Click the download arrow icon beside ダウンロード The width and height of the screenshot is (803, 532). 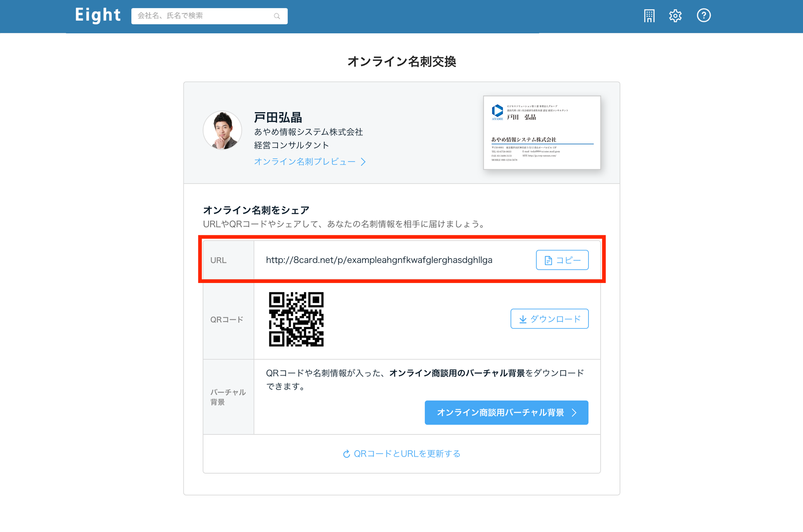pos(523,319)
